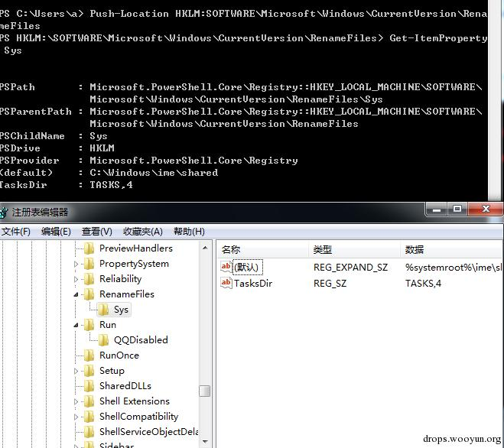The height and width of the screenshot is (448, 504).
Task: Click the REG_SZ type cell
Action: 330,284
